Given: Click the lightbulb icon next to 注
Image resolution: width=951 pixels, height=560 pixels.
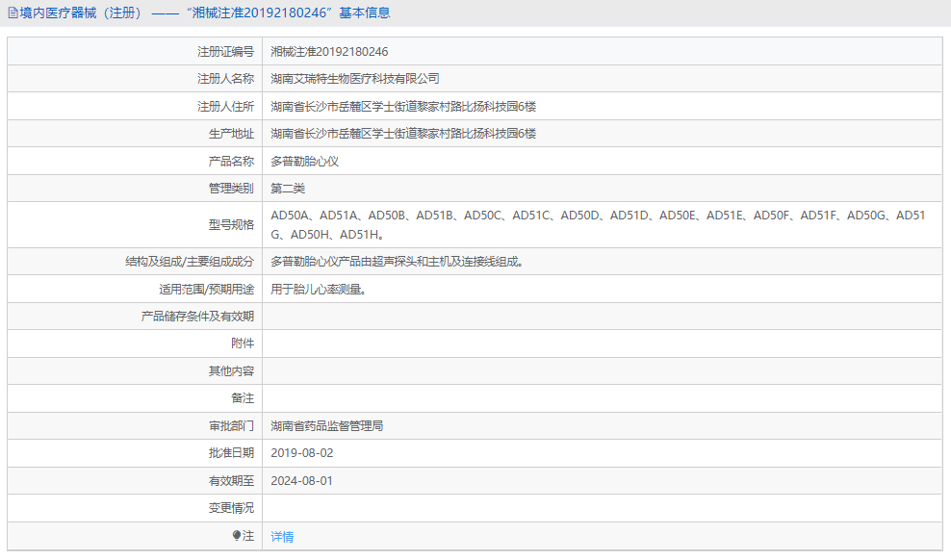Looking at the screenshot, I should click(x=237, y=536).
